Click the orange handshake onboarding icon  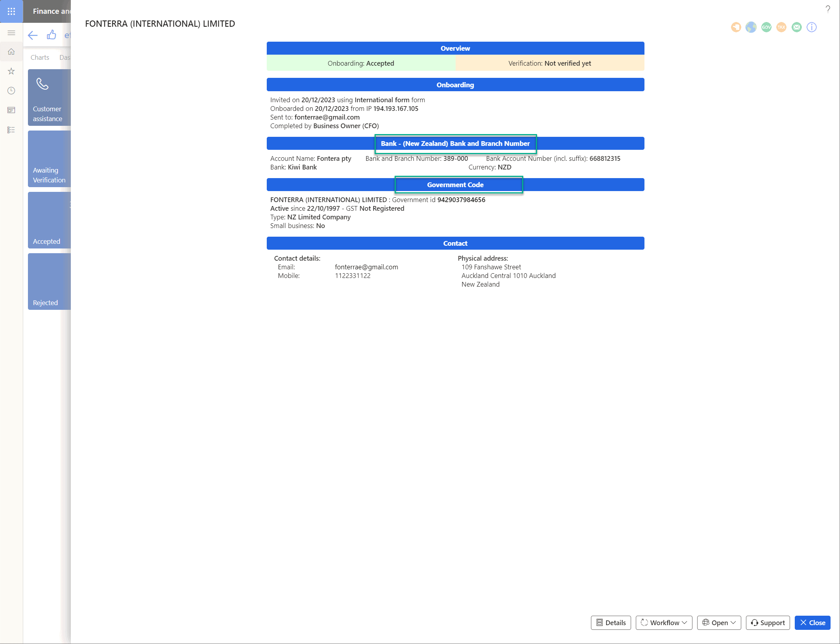[x=736, y=27]
